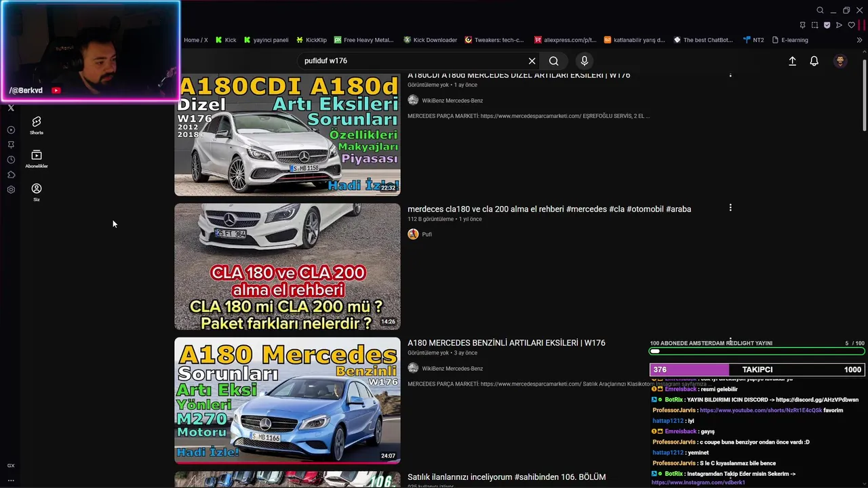
Task: Expand hidden bookmarks with double chevron
Action: [x=860, y=40]
